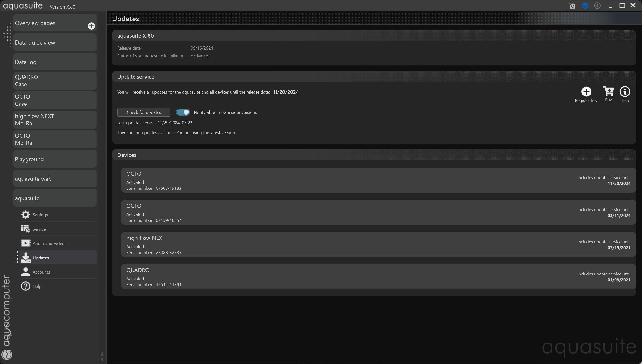Click sidebar scroll down arrow

tap(102, 360)
